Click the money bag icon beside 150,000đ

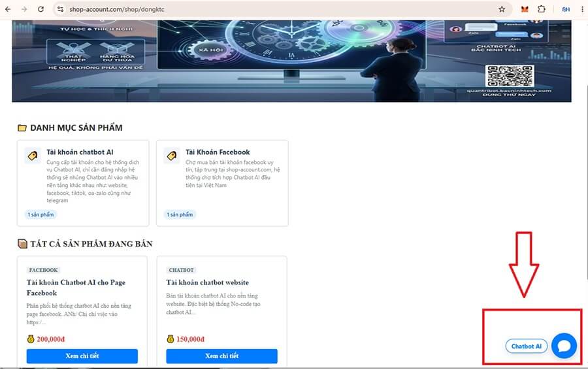coord(171,339)
